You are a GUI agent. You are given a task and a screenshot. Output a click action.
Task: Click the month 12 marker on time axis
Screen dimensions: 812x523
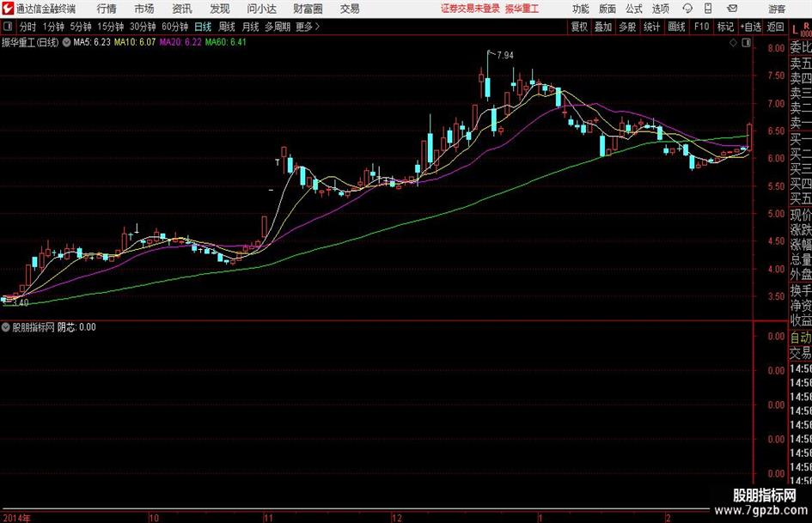397,518
